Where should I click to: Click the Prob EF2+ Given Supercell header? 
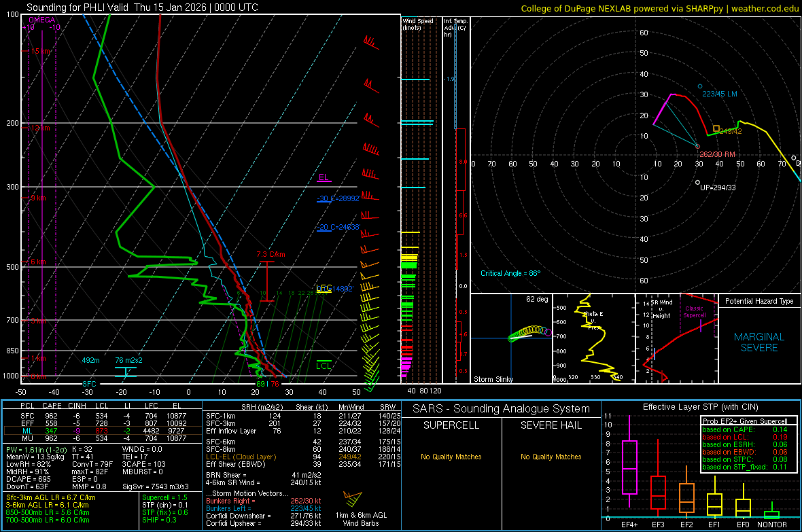coord(745,421)
